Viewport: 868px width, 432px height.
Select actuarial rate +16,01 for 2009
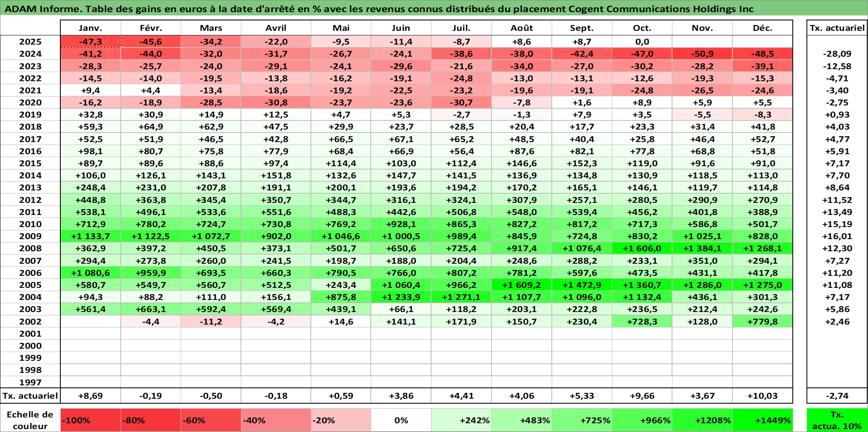(837, 236)
